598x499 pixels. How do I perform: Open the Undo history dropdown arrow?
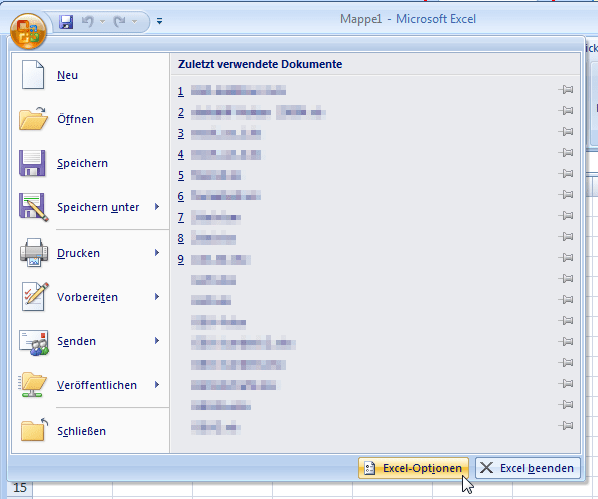pyautogui.click(x=102, y=22)
